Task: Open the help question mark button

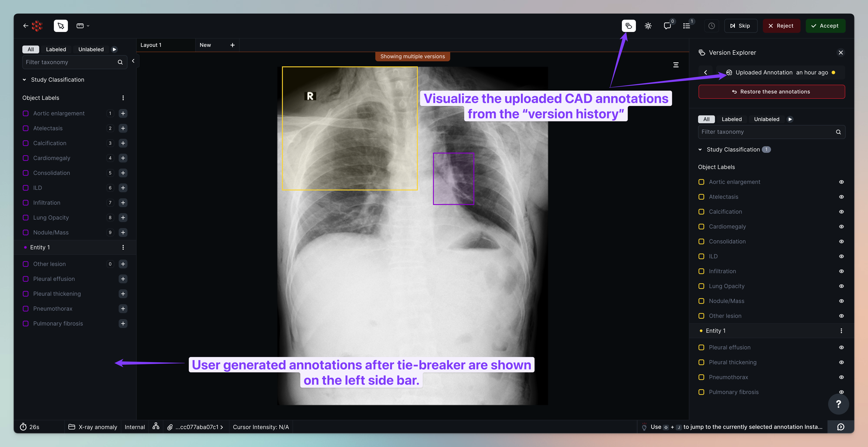Action: (838, 404)
